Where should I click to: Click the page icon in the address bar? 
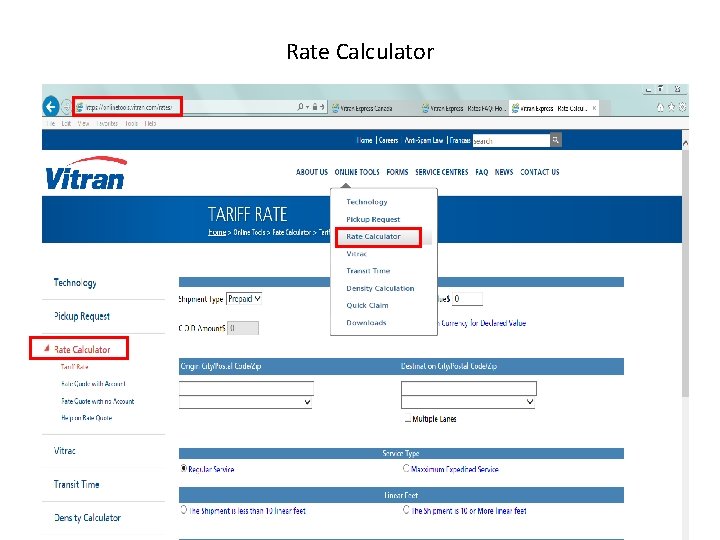pyautogui.click(x=80, y=107)
